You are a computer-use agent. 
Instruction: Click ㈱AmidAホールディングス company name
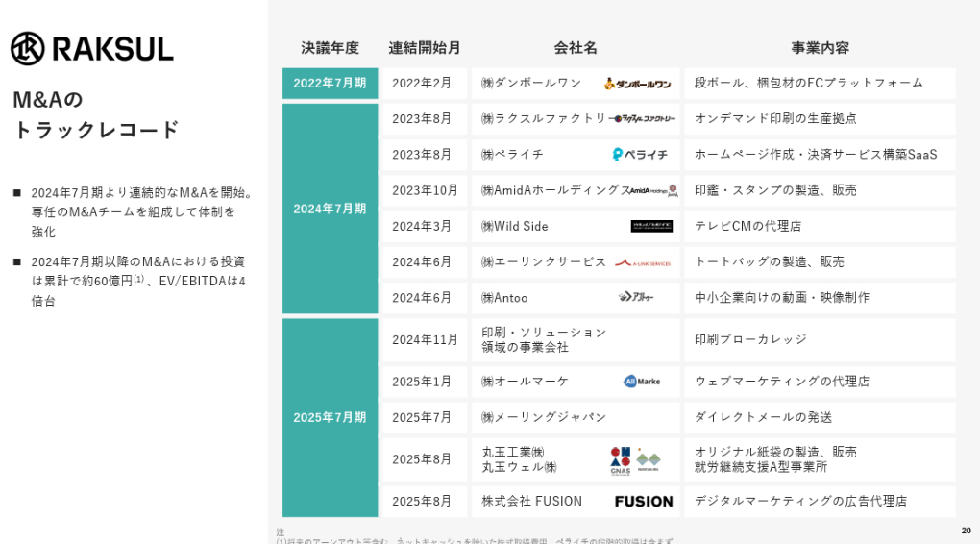point(555,190)
